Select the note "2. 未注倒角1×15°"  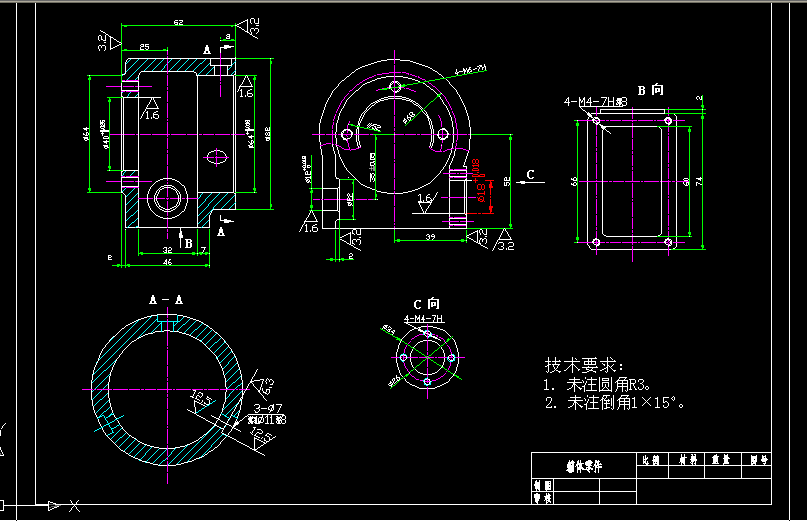pos(616,403)
